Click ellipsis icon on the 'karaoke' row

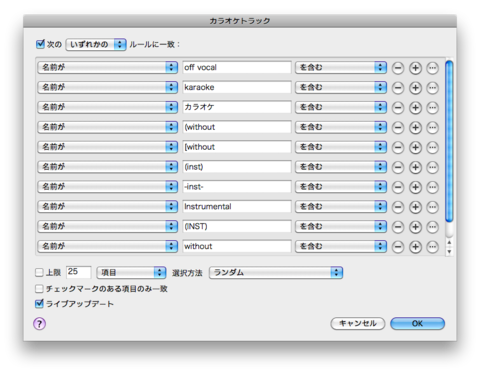(x=432, y=88)
